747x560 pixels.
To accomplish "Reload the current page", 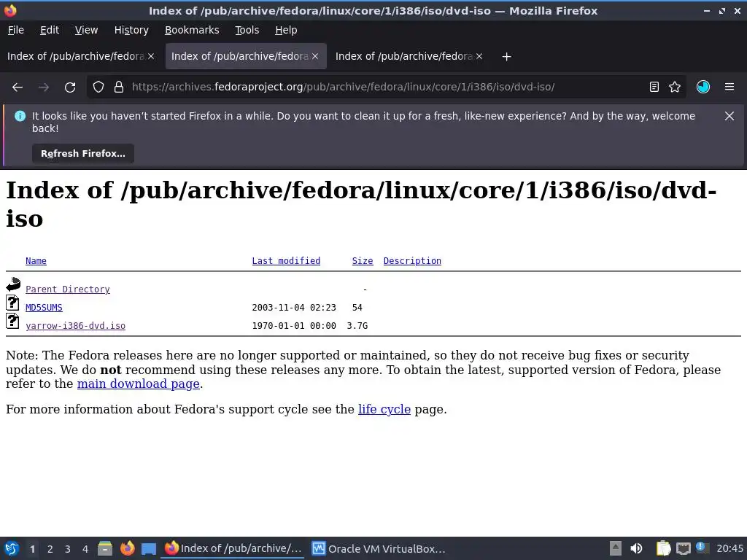I will point(70,87).
